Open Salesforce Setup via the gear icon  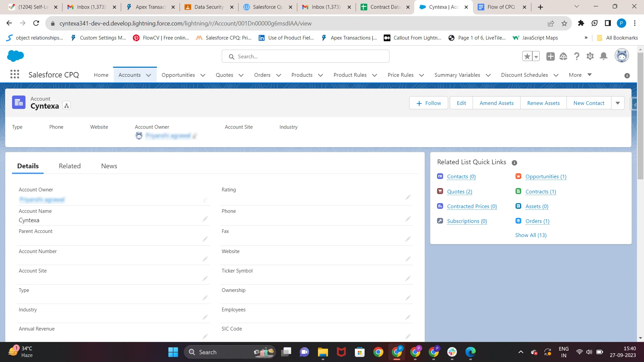pyautogui.click(x=590, y=56)
